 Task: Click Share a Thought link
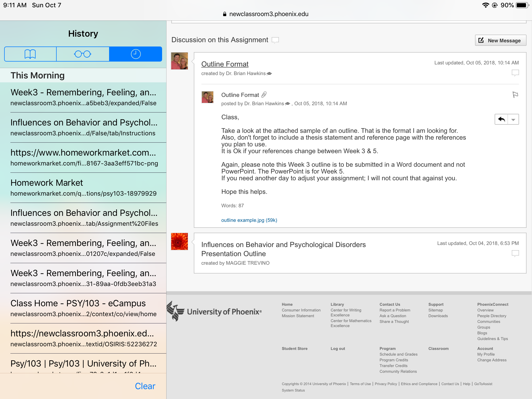394,322
